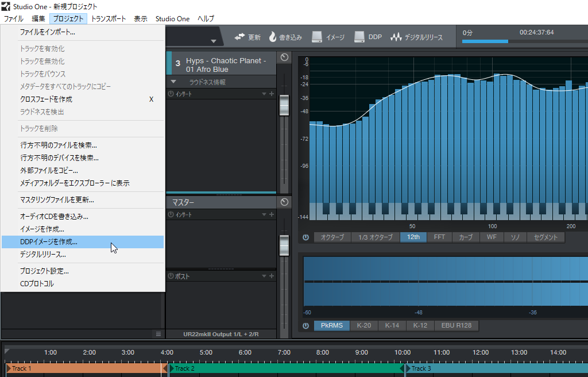Open the ファイル menu
The height and width of the screenshot is (377, 588).
coord(14,18)
